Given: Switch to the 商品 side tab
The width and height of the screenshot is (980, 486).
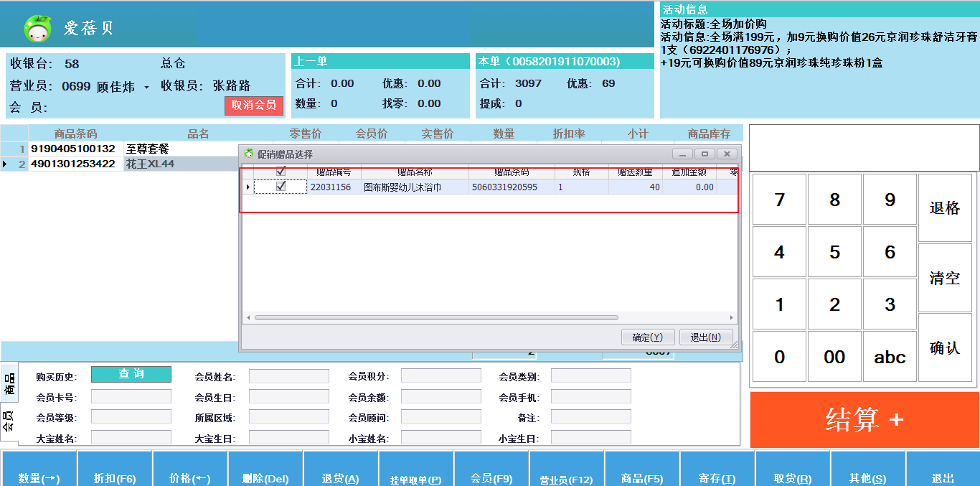Looking at the screenshot, I should click(x=9, y=383).
